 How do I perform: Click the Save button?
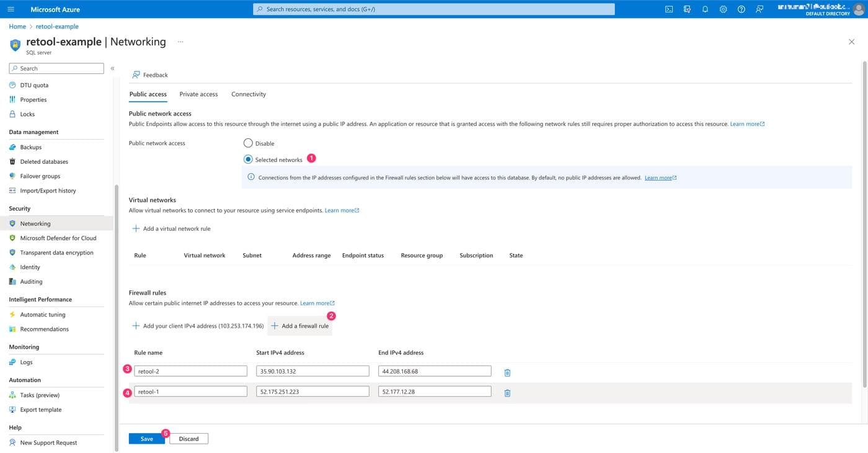(146, 439)
